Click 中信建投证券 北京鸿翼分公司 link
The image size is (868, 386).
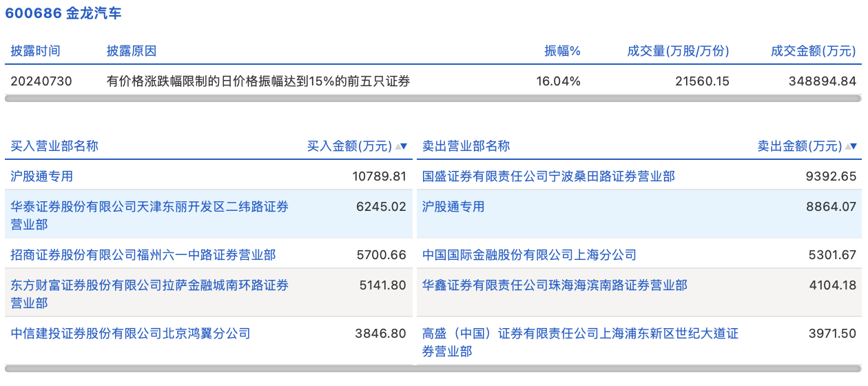(x=131, y=334)
